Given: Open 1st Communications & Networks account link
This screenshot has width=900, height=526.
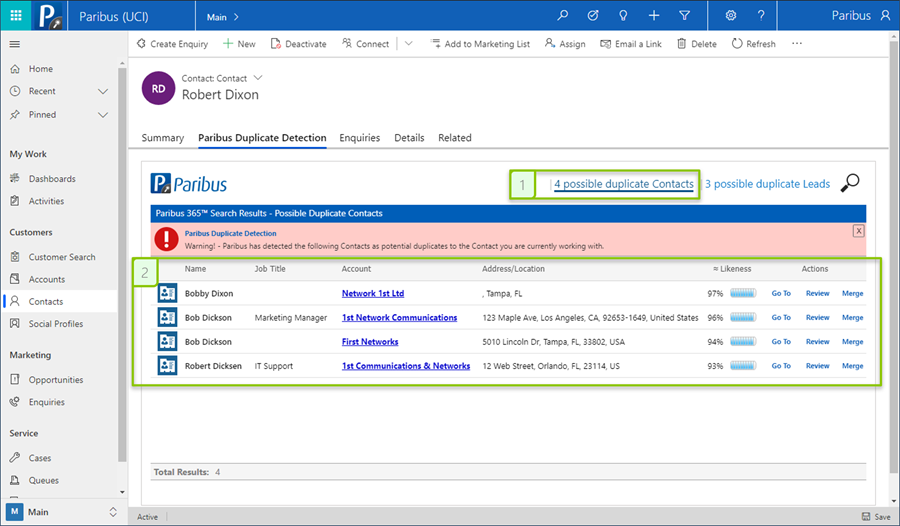Looking at the screenshot, I should click(x=406, y=366).
